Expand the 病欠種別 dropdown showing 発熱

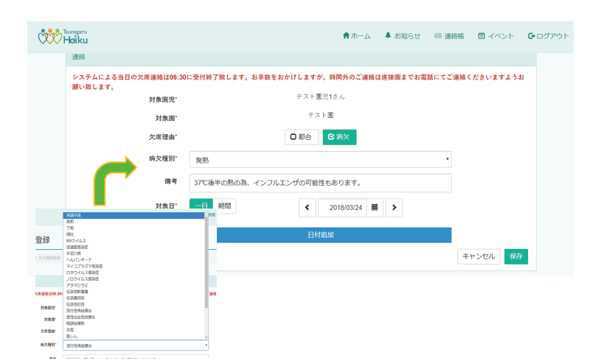coord(320,159)
